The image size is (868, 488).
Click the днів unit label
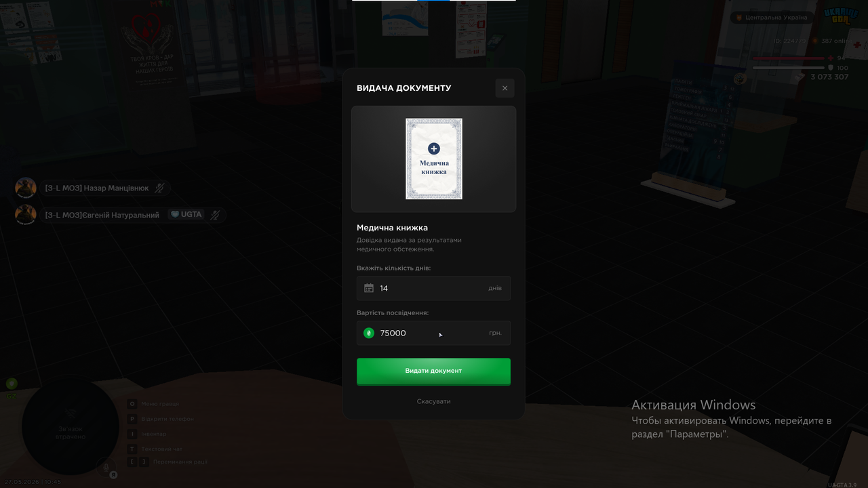495,288
